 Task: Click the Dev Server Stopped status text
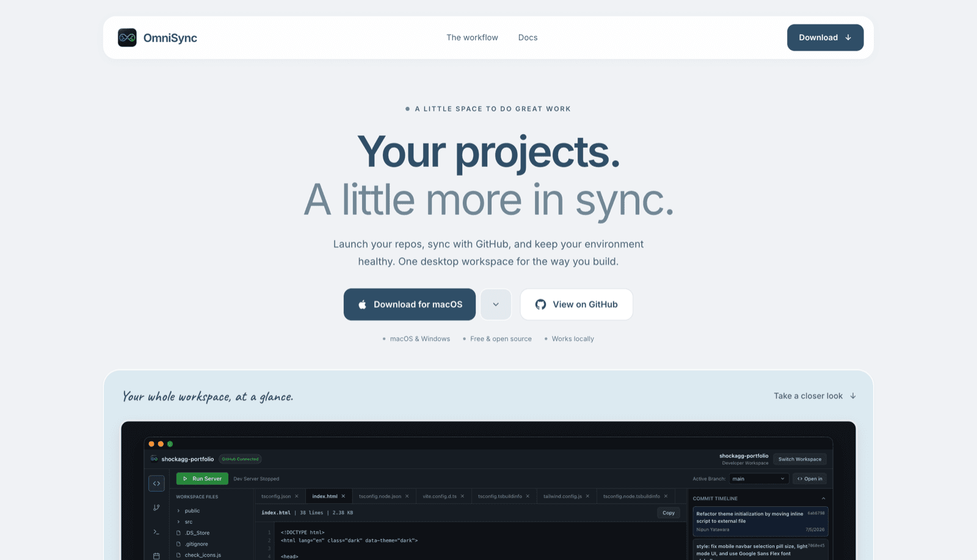(x=256, y=479)
